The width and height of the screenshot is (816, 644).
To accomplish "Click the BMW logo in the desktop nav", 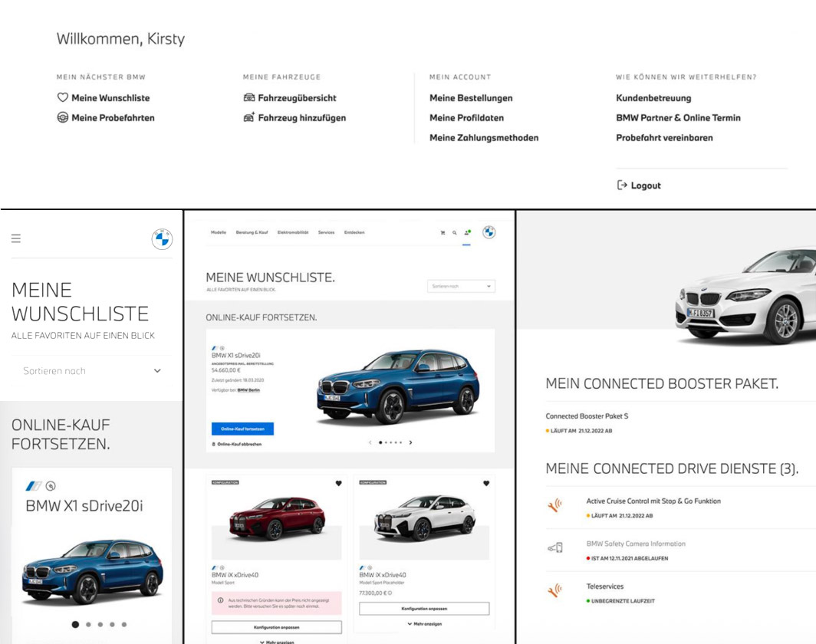I will pyautogui.click(x=489, y=232).
